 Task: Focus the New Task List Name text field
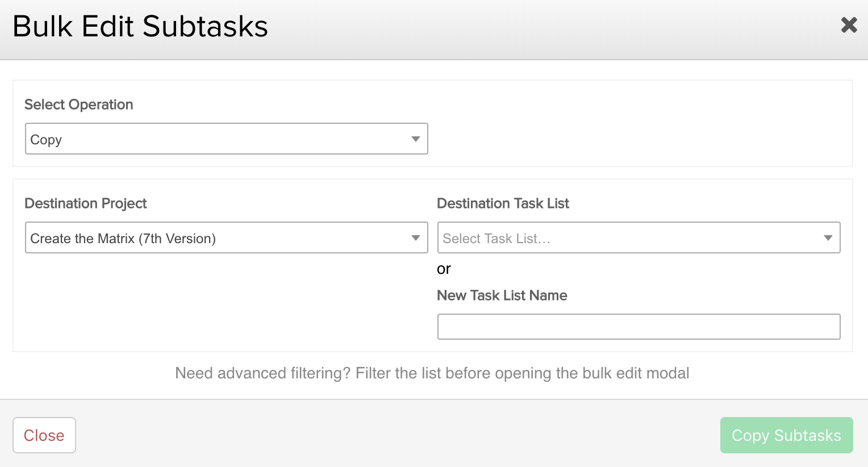tap(639, 327)
